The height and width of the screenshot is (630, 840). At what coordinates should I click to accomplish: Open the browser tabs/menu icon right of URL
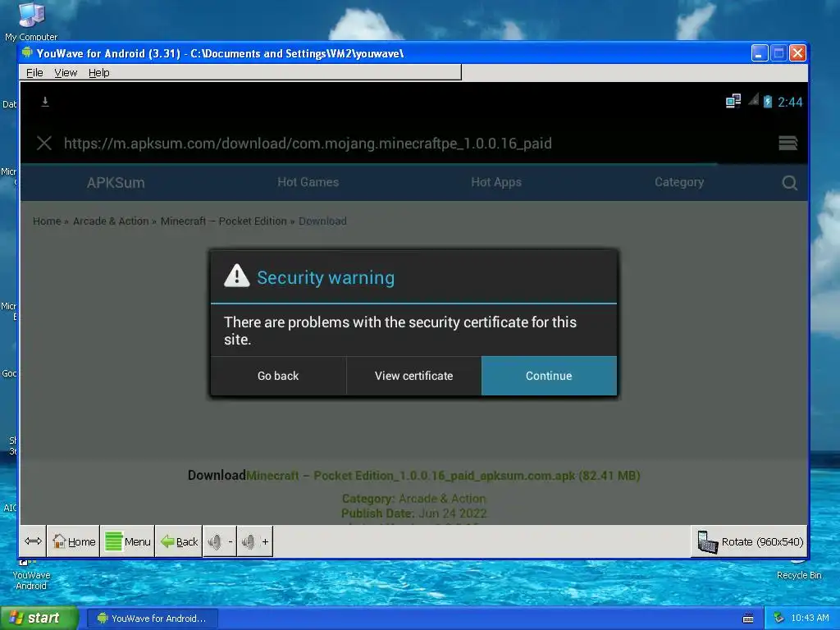(787, 143)
